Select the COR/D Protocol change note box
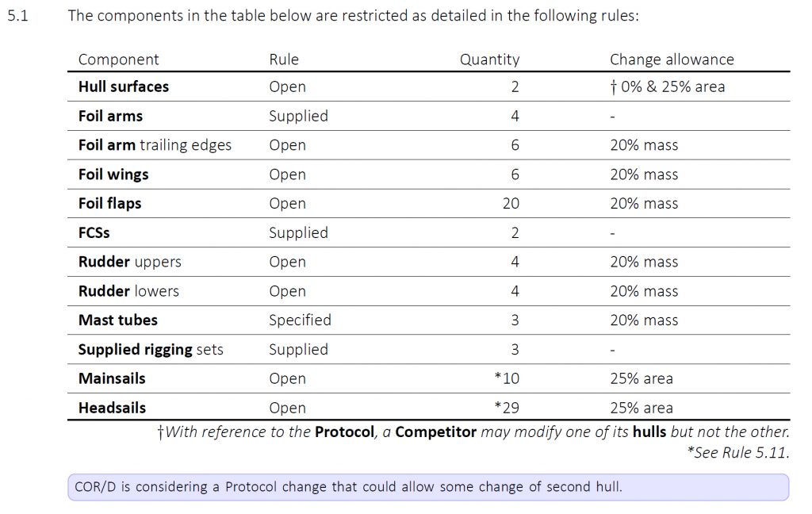 tap(428, 487)
